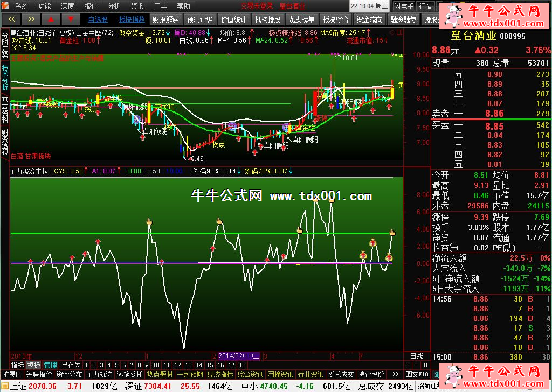The height and width of the screenshot is (392, 552).
Task: Click the 日线 period label
Action: click(x=417, y=356)
